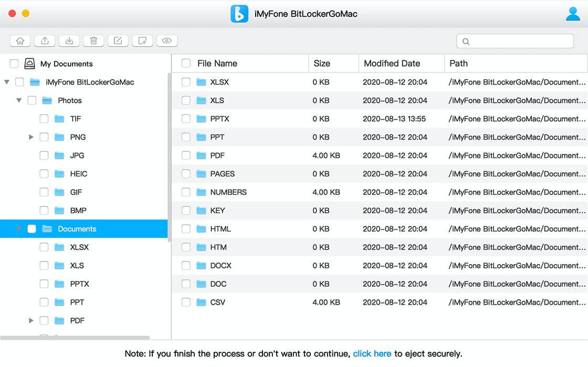Click the blue iMyFone BitLockerGoMac app logo
The height and width of the screenshot is (367, 588).
tap(239, 14)
